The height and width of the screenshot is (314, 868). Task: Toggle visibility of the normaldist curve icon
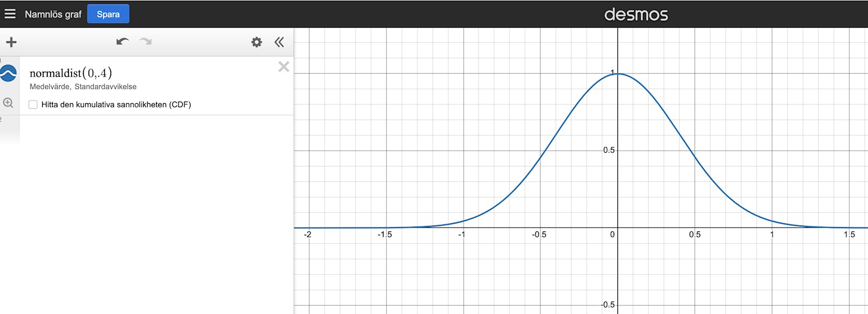pyautogui.click(x=9, y=73)
